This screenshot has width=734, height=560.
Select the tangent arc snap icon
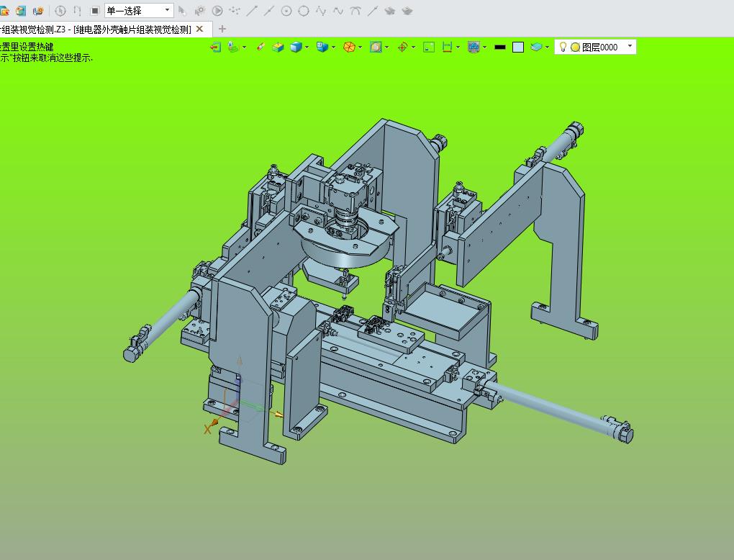(355, 10)
